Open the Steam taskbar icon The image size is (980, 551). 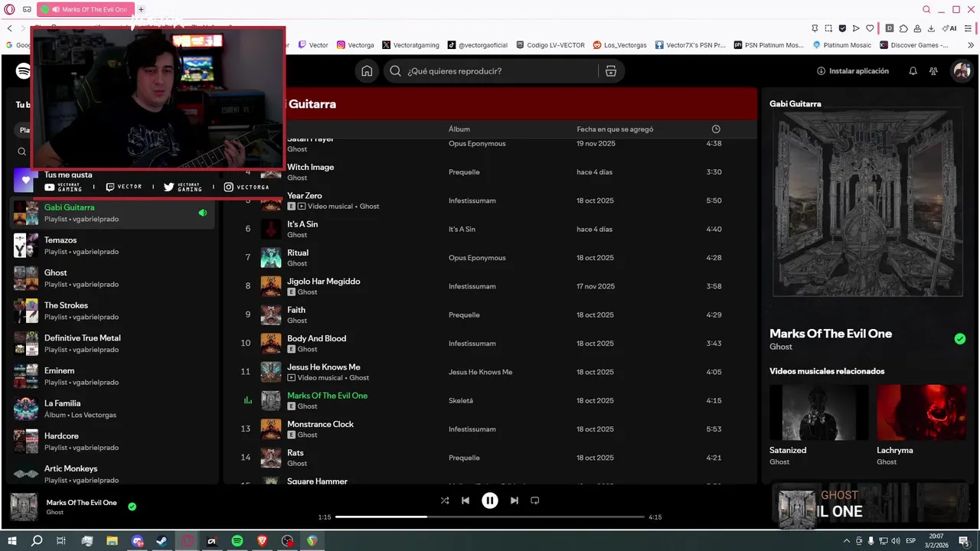pyautogui.click(x=162, y=541)
